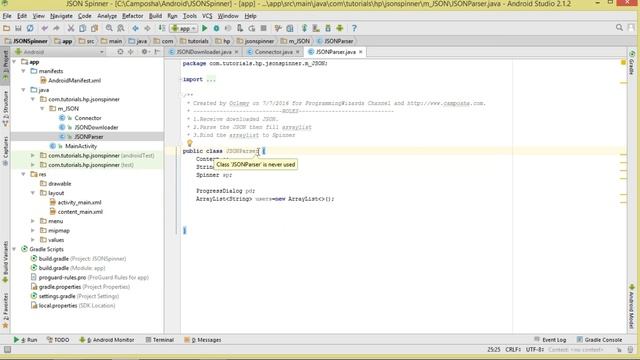Open the TODO tool window
The width and height of the screenshot is (640, 360).
[x=58, y=340]
